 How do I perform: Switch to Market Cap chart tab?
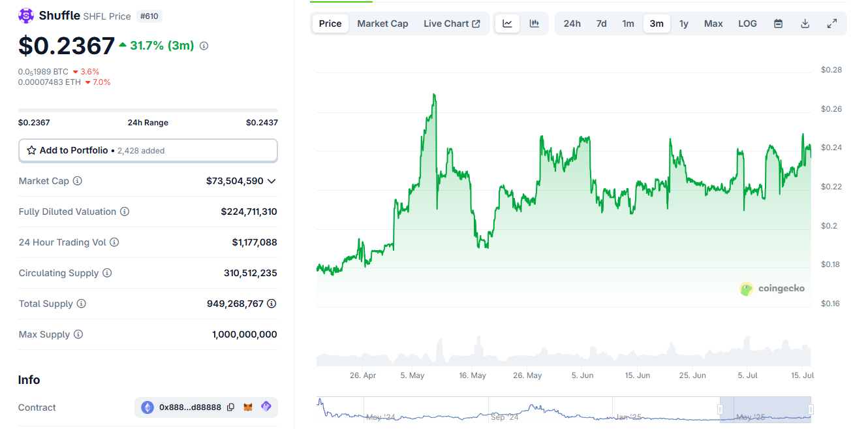click(382, 24)
